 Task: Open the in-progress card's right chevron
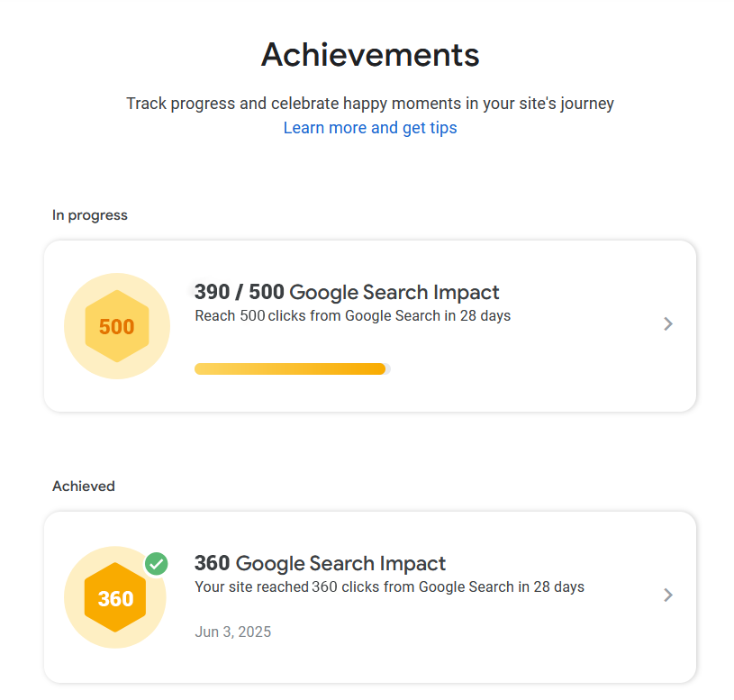(667, 324)
